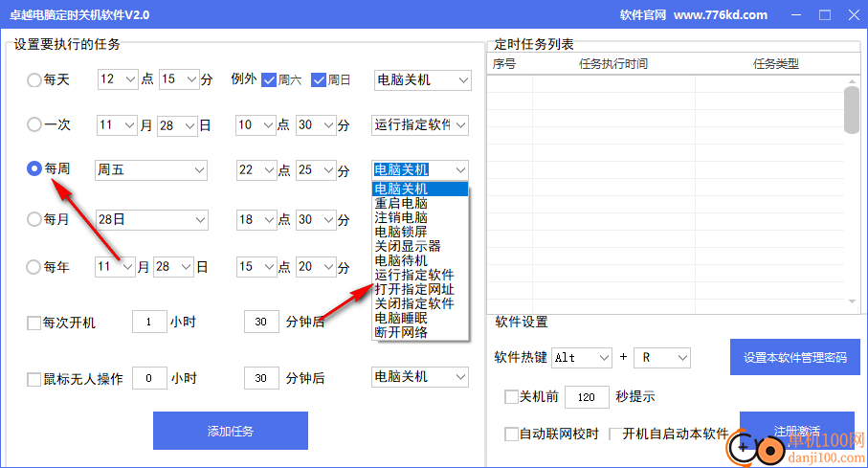Click the task list scrollbar thumb

point(852,110)
